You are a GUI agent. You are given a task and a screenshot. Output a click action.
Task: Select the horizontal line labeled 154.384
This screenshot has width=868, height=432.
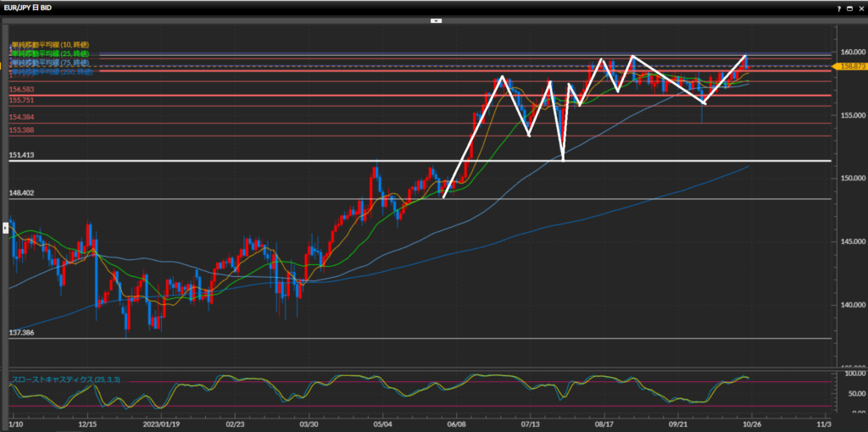point(254,123)
